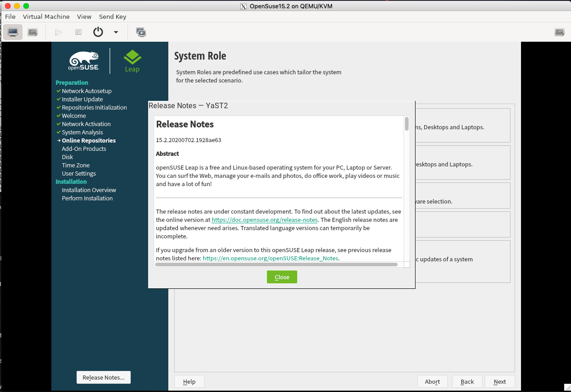Follow the openSUSE:Release_Notes wiki link
This screenshot has height=392, width=571.
[x=271, y=259]
